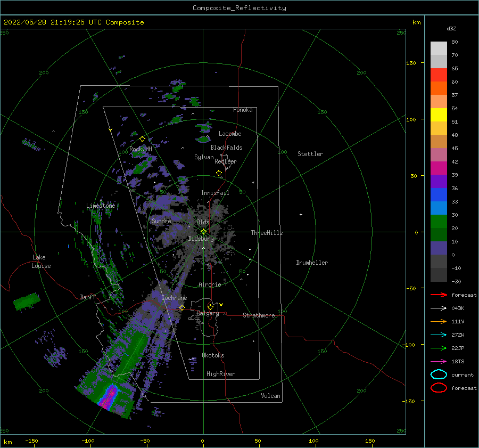Click the yellow diamond marker near RockyMH
Image resolution: width=479 pixels, height=448 pixels.
pyautogui.click(x=142, y=139)
